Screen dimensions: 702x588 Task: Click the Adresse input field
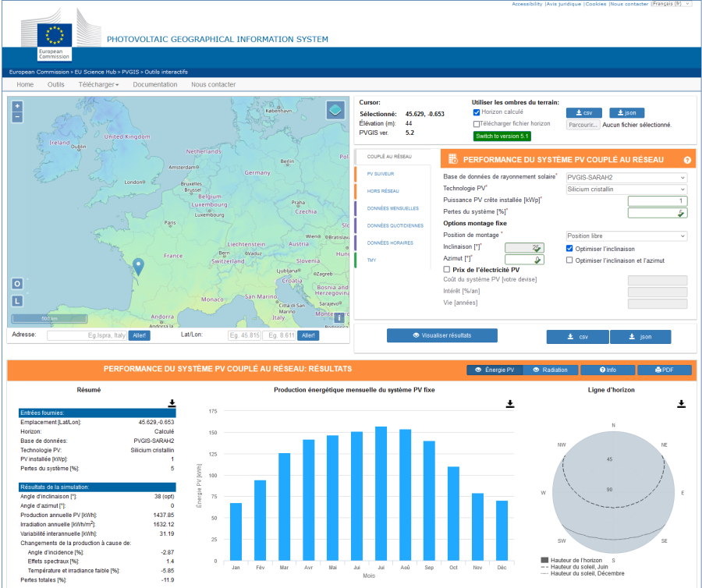(x=86, y=335)
